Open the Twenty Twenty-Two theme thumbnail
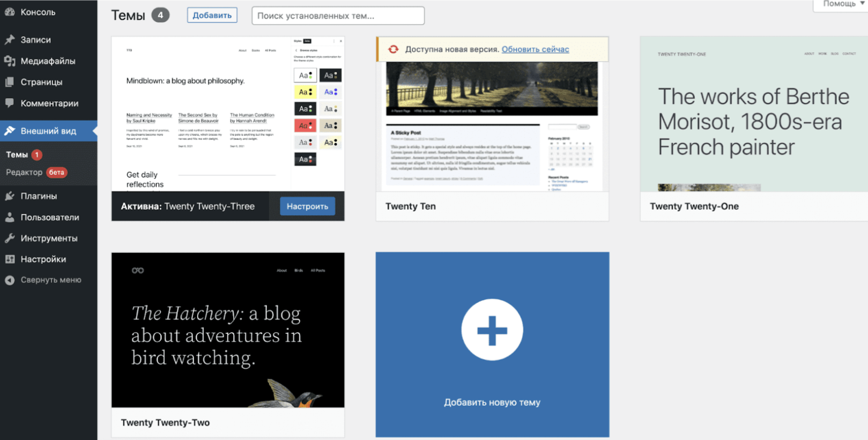Screen dimensions: 868x440 pos(228,330)
